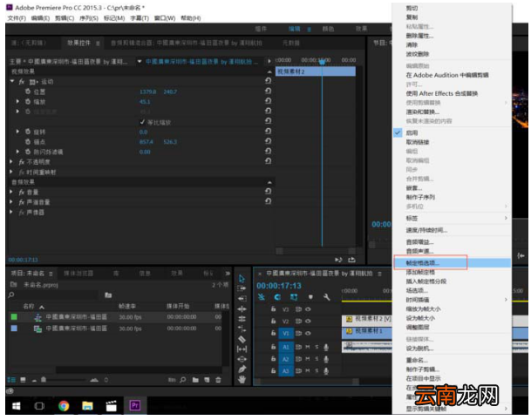Open Chrome from the taskbar
531x420 pixels.
64,405
